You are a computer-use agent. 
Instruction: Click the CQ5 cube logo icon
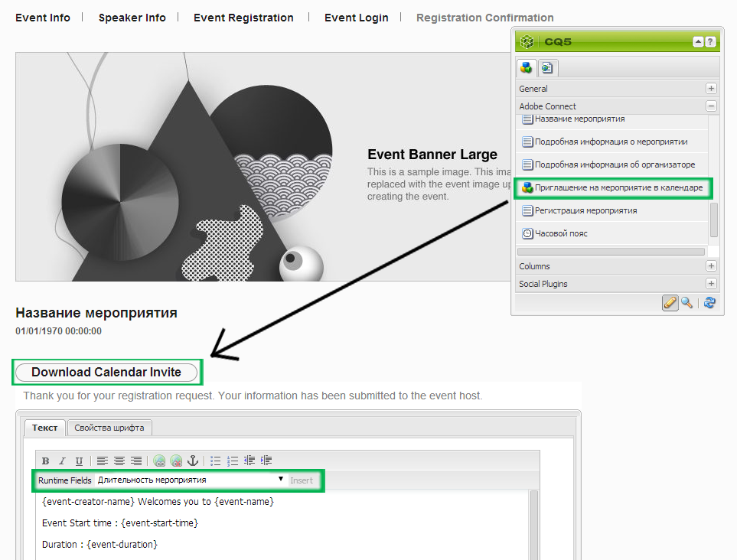(527, 42)
